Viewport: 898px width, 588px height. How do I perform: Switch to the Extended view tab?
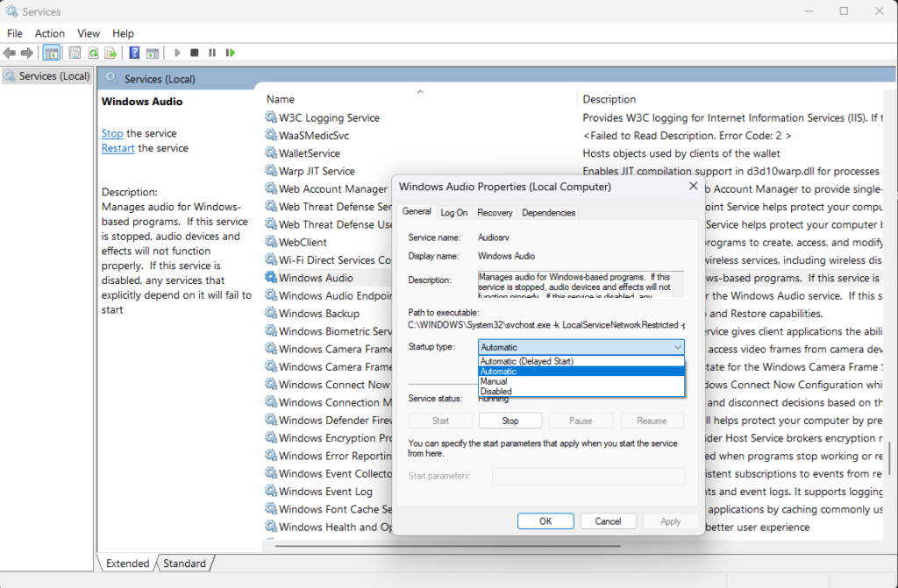pyautogui.click(x=127, y=563)
